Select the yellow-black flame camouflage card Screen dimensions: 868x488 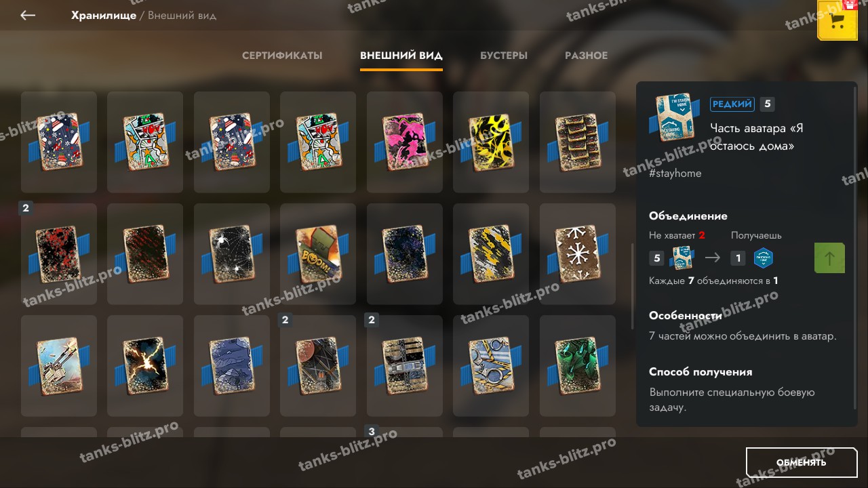coord(491,142)
